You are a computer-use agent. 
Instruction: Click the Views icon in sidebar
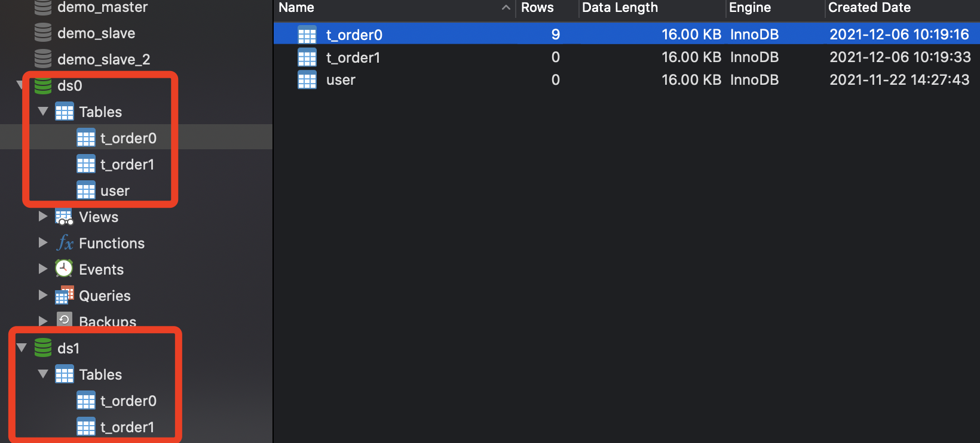pyautogui.click(x=64, y=217)
